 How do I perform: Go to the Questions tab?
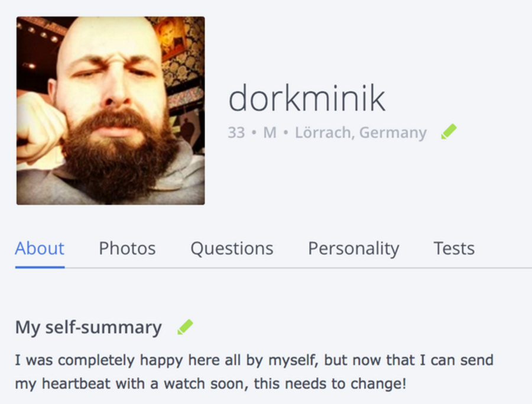(x=232, y=248)
